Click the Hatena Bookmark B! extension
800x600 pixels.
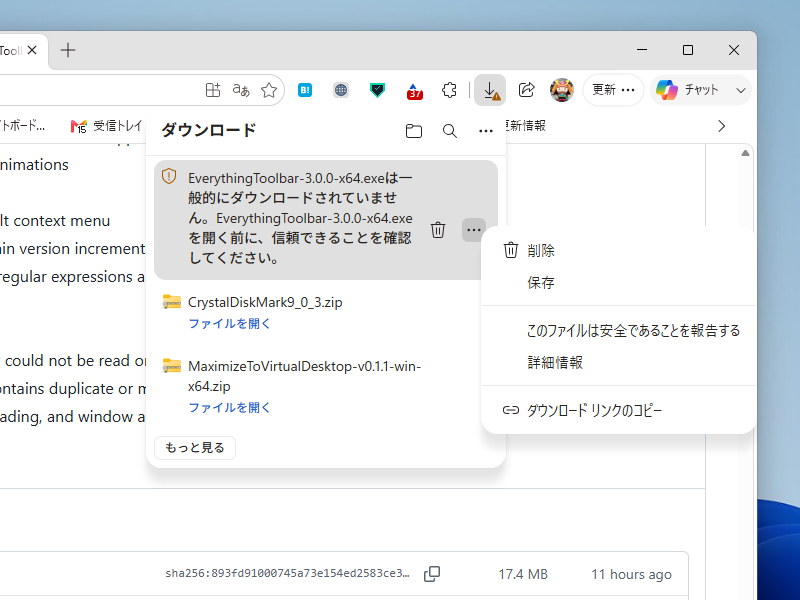pyautogui.click(x=305, y=90)
